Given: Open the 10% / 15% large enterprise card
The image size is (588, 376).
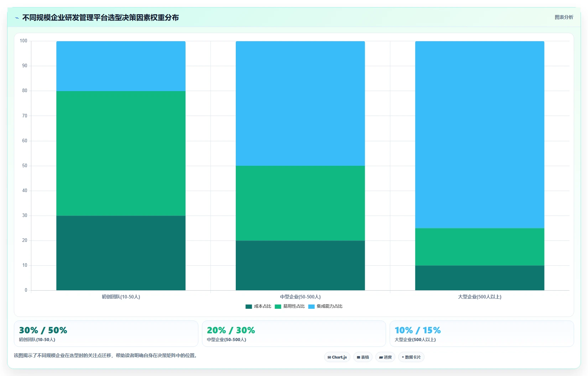Looking at the screenshot, I should tap(482, 334).
